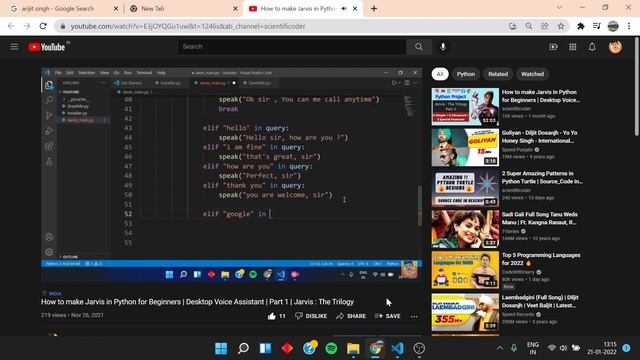Share this page icon in address bar
Screen dimensions: 640x360
544,26
